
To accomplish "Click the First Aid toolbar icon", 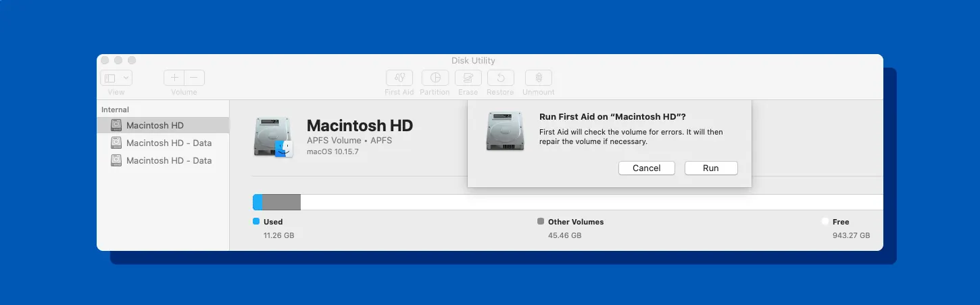I will pyautogui.click(x=399, y=78).
